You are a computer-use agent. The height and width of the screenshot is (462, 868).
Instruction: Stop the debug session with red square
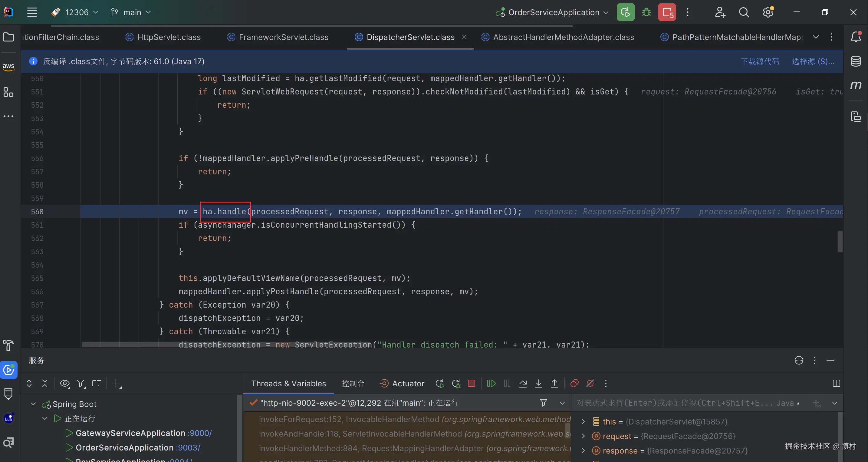pos(472,384)
